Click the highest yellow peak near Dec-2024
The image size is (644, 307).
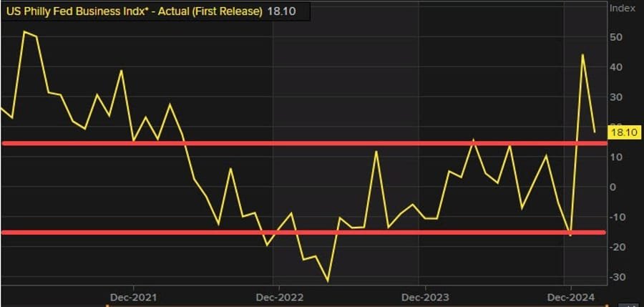point(582,54)
